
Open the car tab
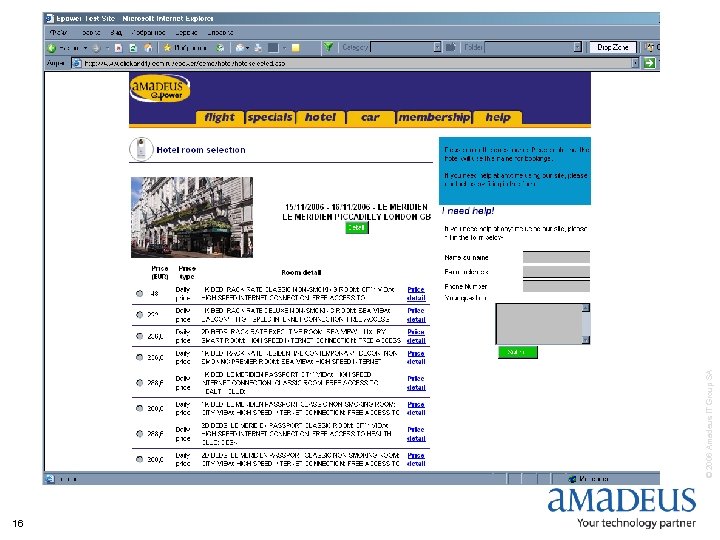[x=371, y=118]
